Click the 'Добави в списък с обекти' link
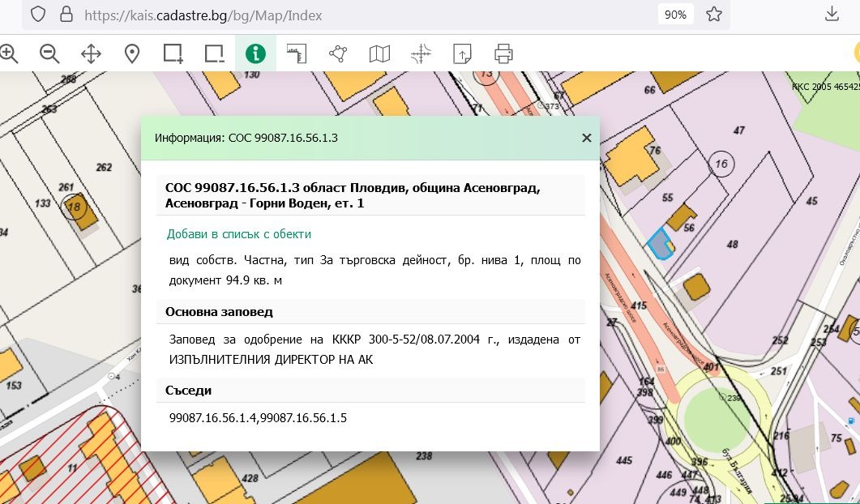Viewport: 860px width, 504px height. click(x=238, y=234)
